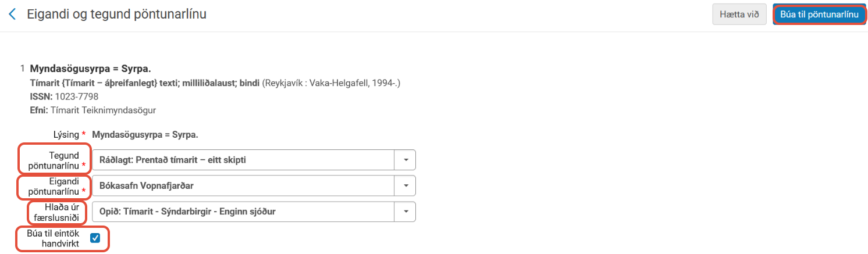868x254 pixels.
Task: Expand the Tegund pöntunarlínu dropdown arrow
Action: coord(405,159)
